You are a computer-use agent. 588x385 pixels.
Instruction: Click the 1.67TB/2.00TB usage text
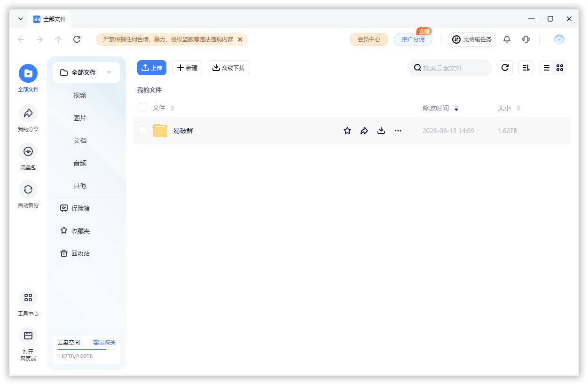[75, 356]
